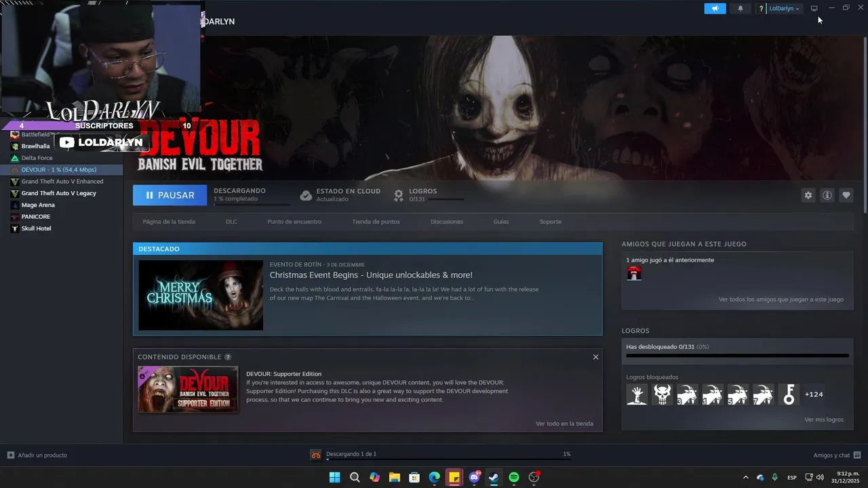Image resolution: width=868 pixels, height=488 pixels.
Task: Open game settings gear icon
Action: pyautogui.click(x=808, y=195)
